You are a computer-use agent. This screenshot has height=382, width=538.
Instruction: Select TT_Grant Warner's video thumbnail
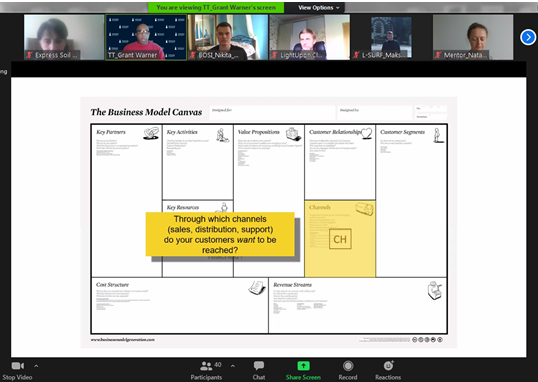(x=146, y=37)
